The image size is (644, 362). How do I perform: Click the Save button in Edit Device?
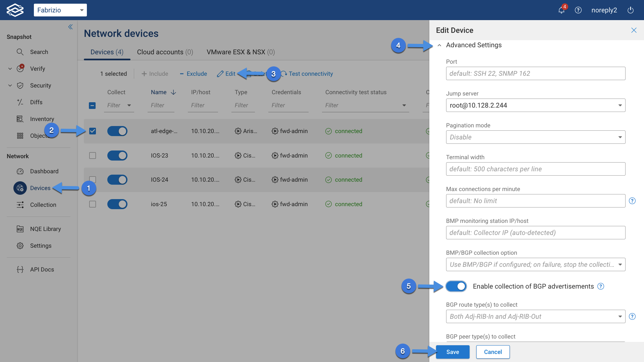(x=452, y=352)
